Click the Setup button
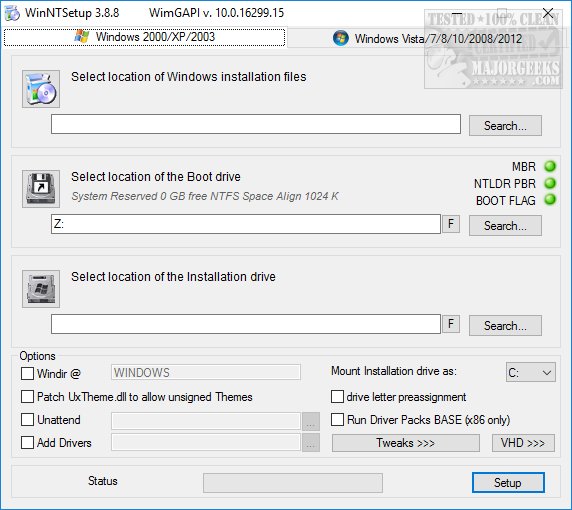The width and height of the screenshot is (572, 510). [508, 483]
